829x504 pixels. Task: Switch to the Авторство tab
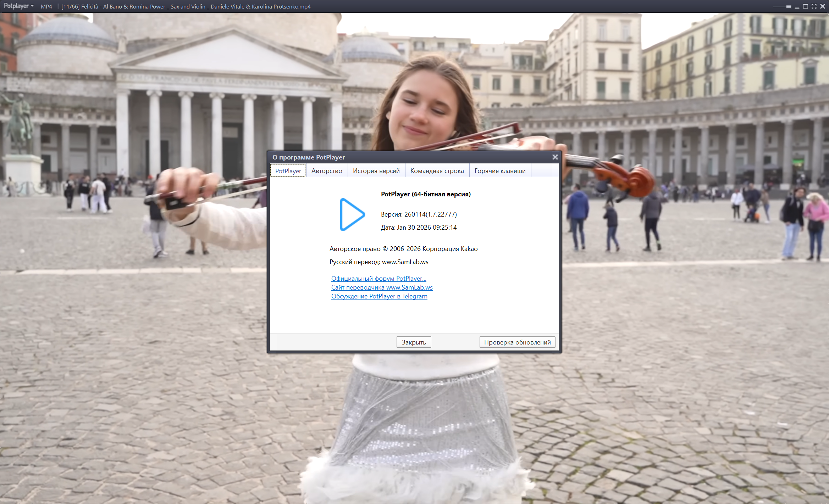point(326,171)
